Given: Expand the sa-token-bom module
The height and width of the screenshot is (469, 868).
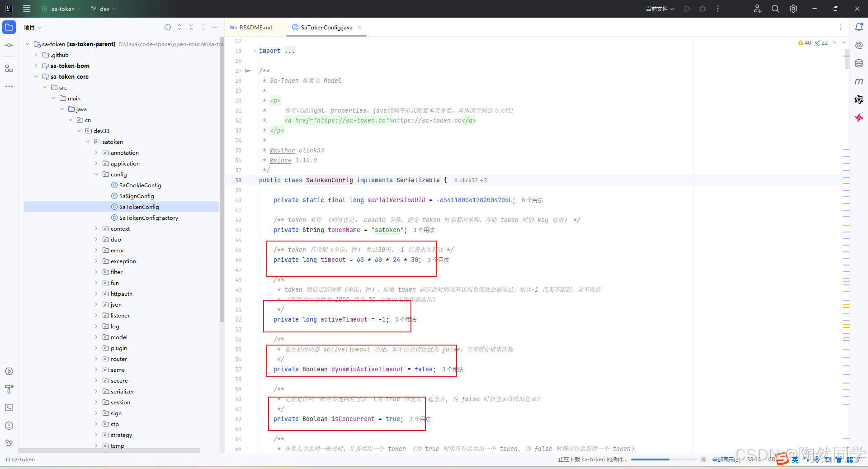Looking at the screenshot, I should click(x=36, y=66).
